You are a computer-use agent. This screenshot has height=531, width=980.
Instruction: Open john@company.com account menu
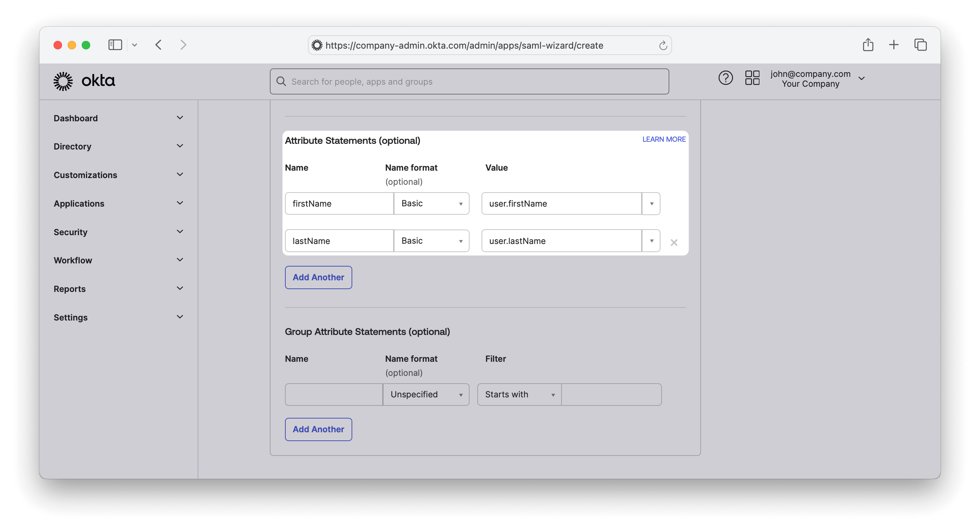coord(818,79)
